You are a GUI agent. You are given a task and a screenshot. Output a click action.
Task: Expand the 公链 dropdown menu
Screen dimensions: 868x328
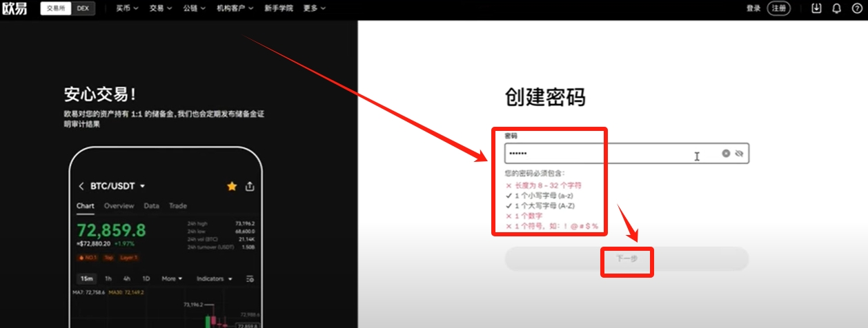click(x=195, y=8)
